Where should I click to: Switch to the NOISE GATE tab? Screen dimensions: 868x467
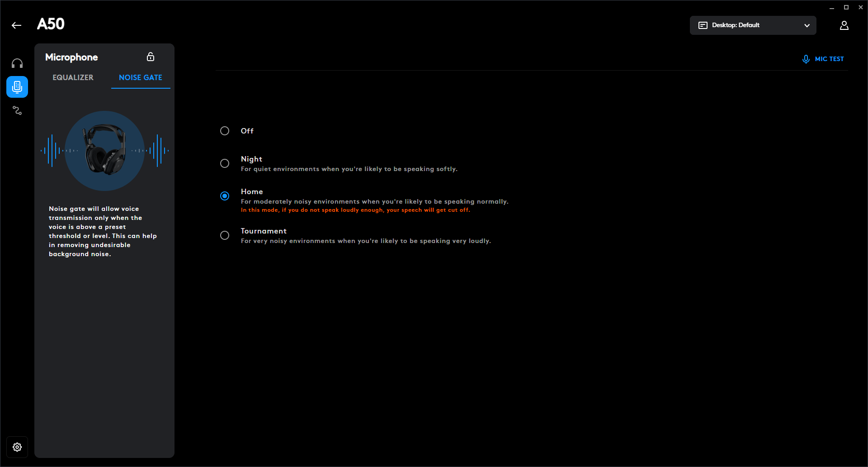[x=141, y=77]
